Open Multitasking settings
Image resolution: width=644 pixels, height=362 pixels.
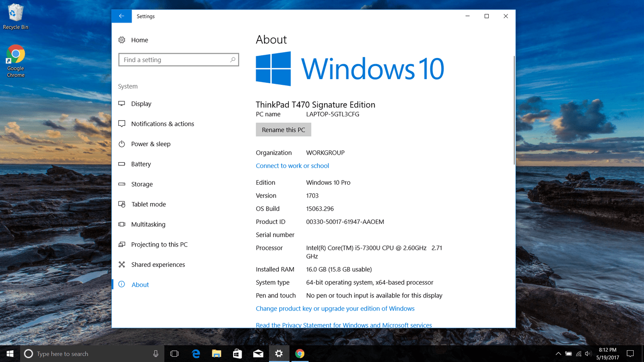148,224
